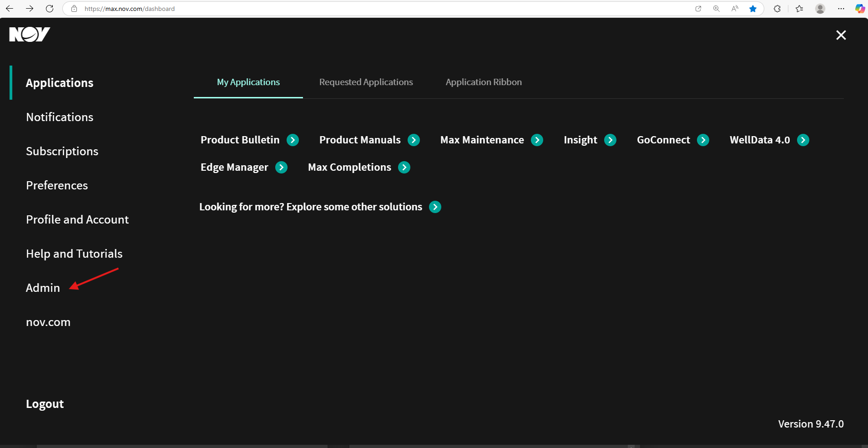The width and height of the screenshot is (868, 448).
Task: Select the My Applications tab
Action: (x=248, y=82)
